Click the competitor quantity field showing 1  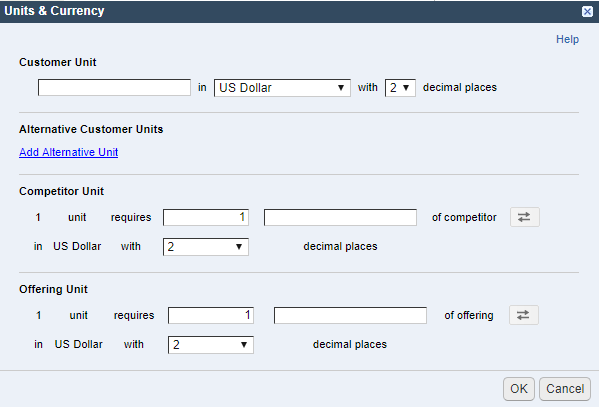[206, 217]
